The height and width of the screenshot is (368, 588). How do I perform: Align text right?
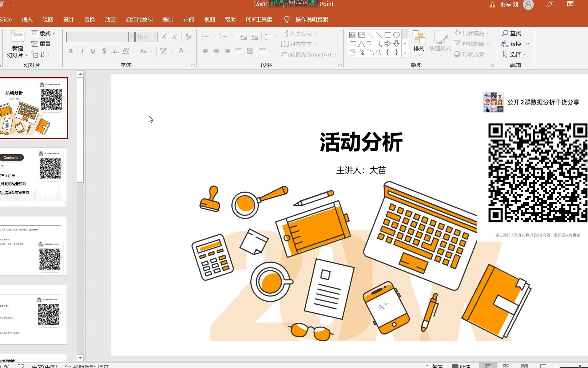click(x=227, y=51)
